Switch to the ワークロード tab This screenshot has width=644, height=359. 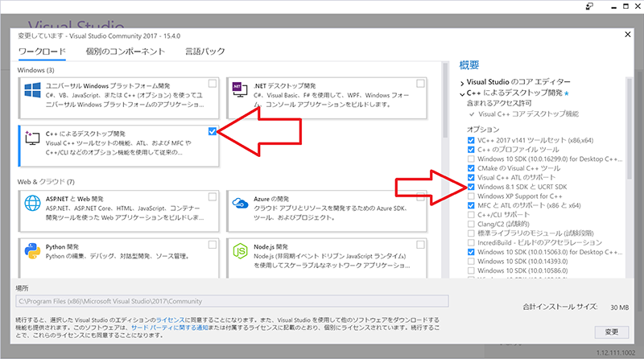point(43,52)
